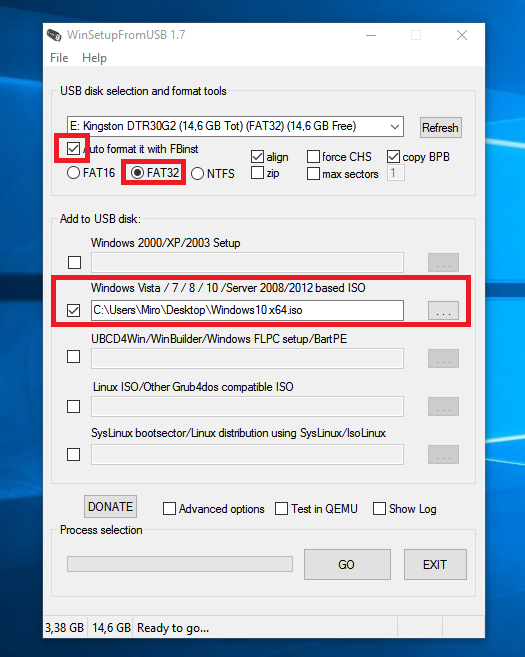Expand the USB disk selection dropdown

(x=394, y=127)
